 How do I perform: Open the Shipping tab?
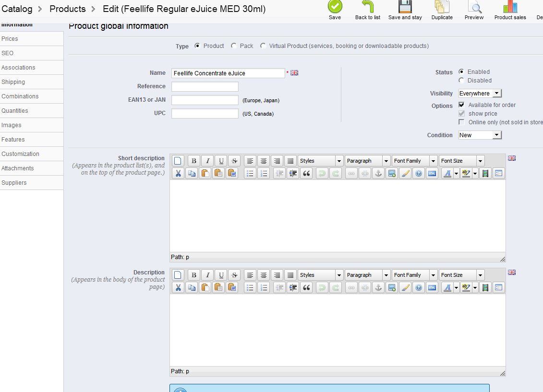click(x=32, y=82)
